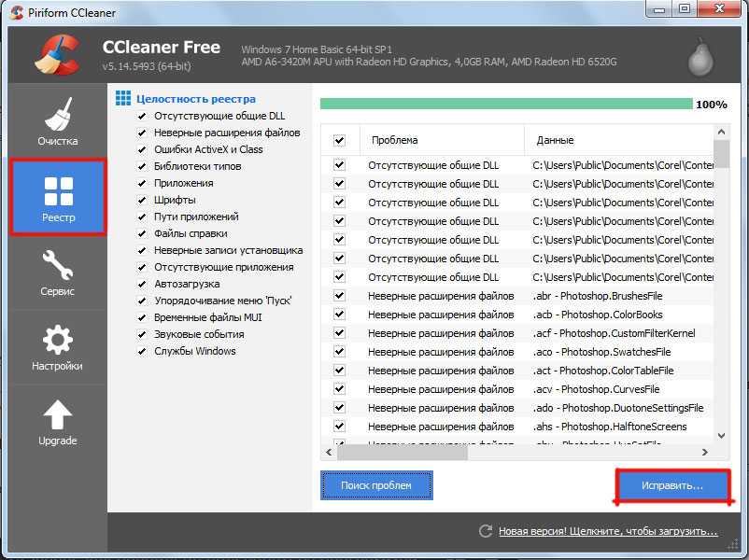This screenshot has width=749, height=560.
Task: Sort results by the Проблема column
Action: click(x=439, y=140)
